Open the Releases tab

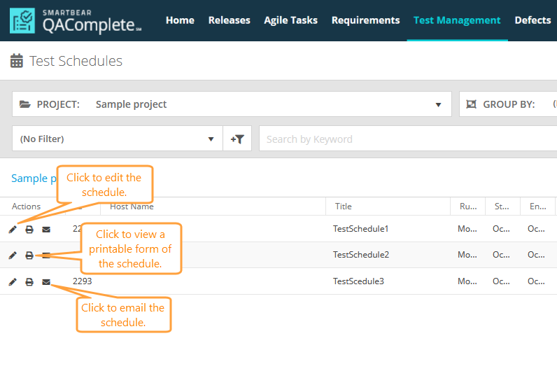[229, 20]
